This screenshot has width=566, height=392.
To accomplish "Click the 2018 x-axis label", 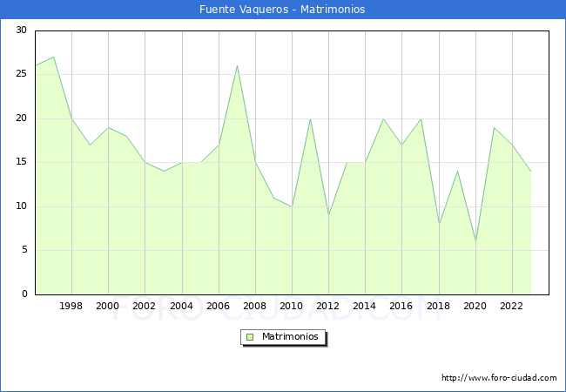I will [438, 307].
